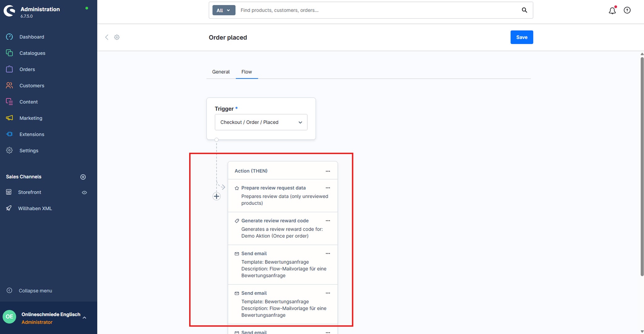Focus the Find products search field
The height and width of the screenshot is (334, 644).
[x=378, y=10]
